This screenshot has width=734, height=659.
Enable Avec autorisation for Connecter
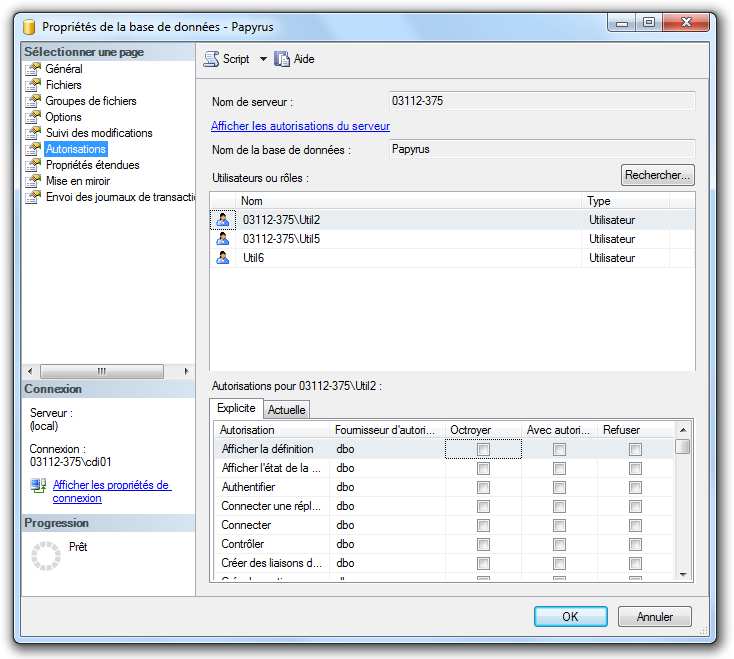[x=559, y=526]
